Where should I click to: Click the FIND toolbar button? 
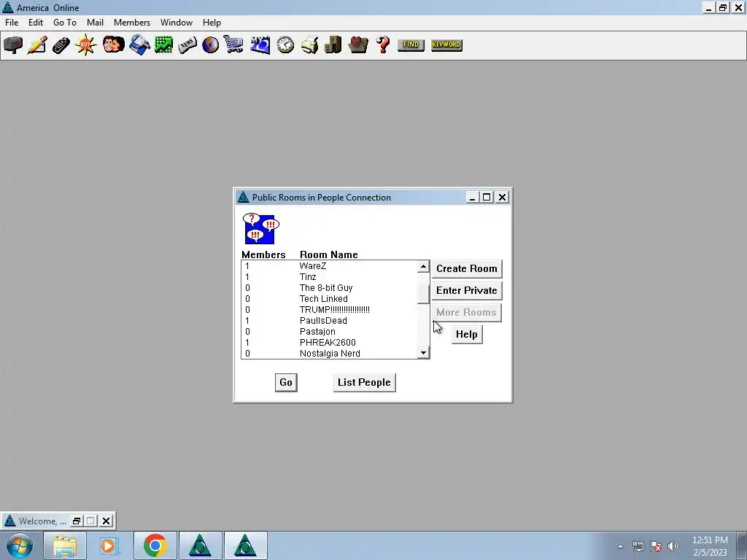(411, 44)
